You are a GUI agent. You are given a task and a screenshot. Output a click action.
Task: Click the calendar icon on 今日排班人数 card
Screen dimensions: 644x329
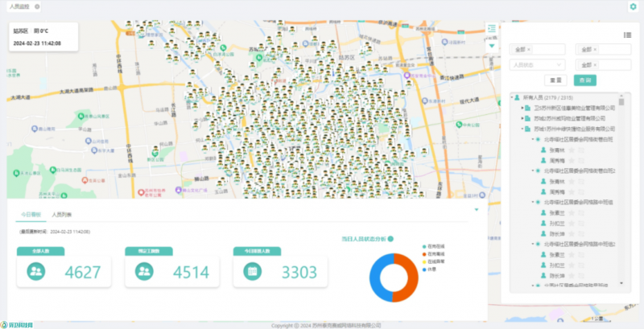coord(252,272)
